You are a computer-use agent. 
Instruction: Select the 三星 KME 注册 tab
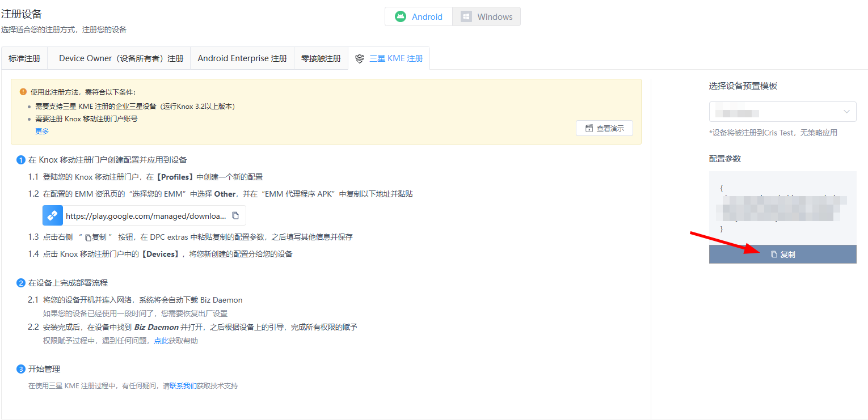[389, 58]
